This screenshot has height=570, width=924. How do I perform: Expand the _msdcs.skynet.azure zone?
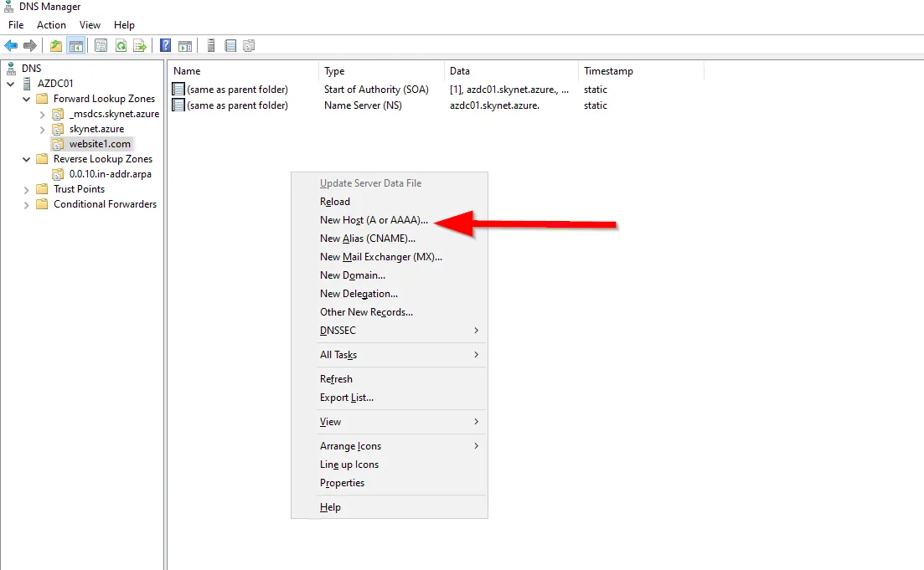point(43,114)
